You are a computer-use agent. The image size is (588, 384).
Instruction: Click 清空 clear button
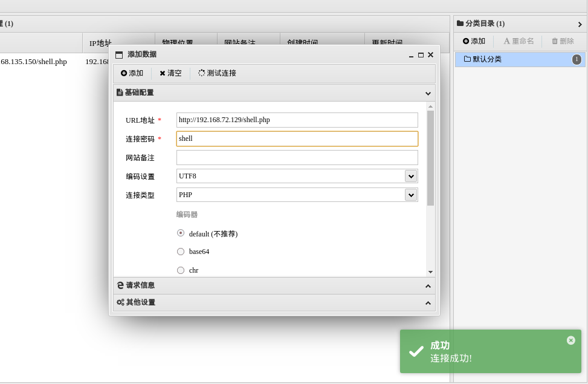click(x=170, y=73)
